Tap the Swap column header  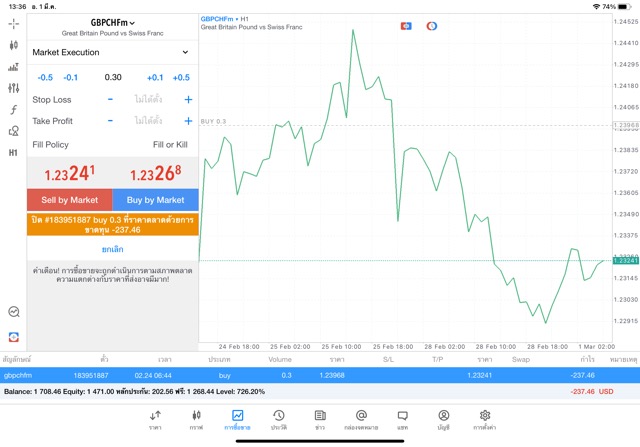coord(521,359)
